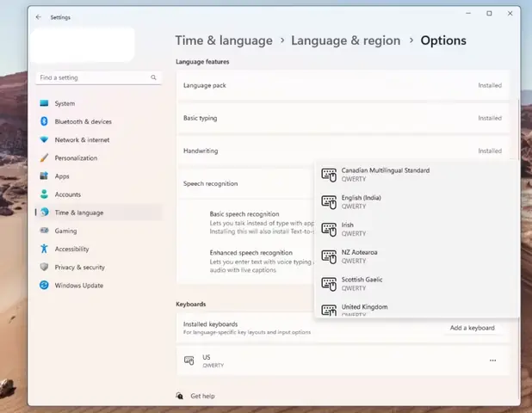Click the Scottish Gaelic keyboard icon
The height and width of the screenshot is (413, 532).
point(329,284)
